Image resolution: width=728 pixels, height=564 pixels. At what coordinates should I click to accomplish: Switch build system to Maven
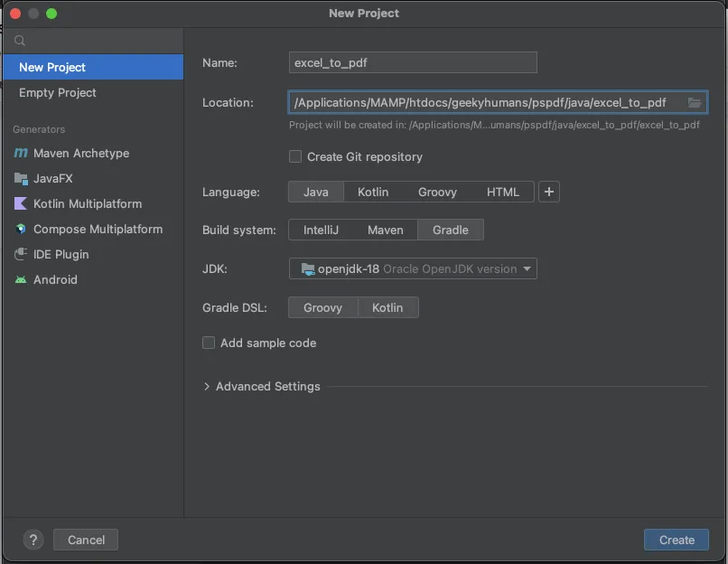[386, 230]
